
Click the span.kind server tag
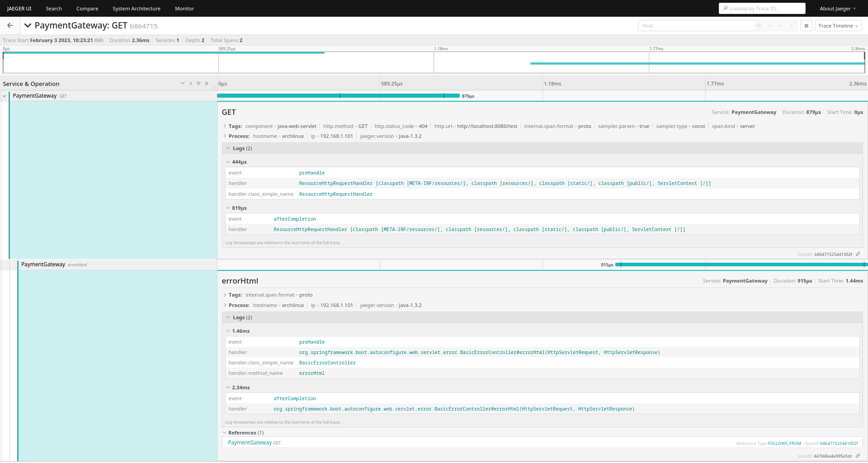coord(733,126)
